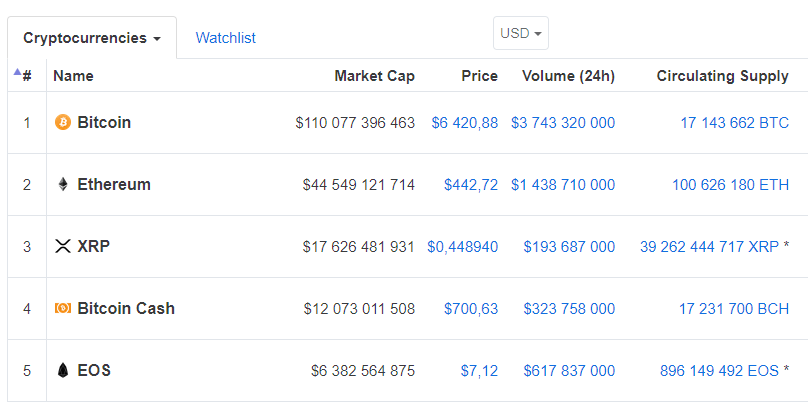Click the Bitcoin coin logo icon
The image size is (808, 402).
coord(62,123)
